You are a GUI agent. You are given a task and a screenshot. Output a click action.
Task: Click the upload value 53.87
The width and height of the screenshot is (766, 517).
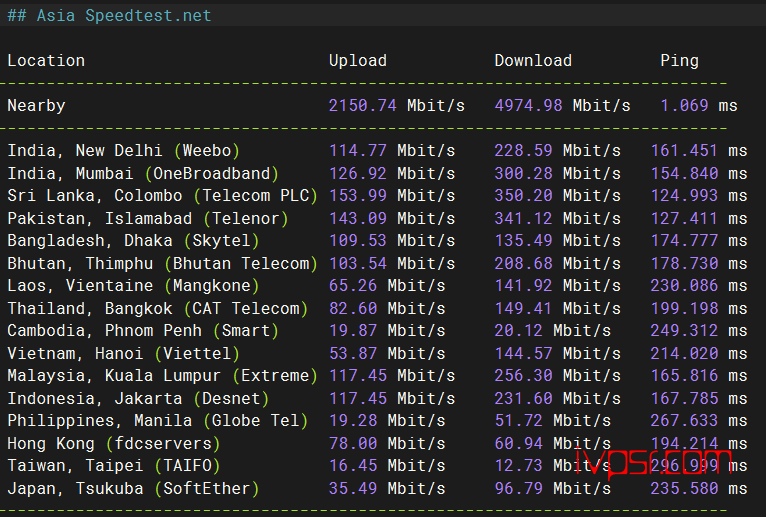point(353,354)
